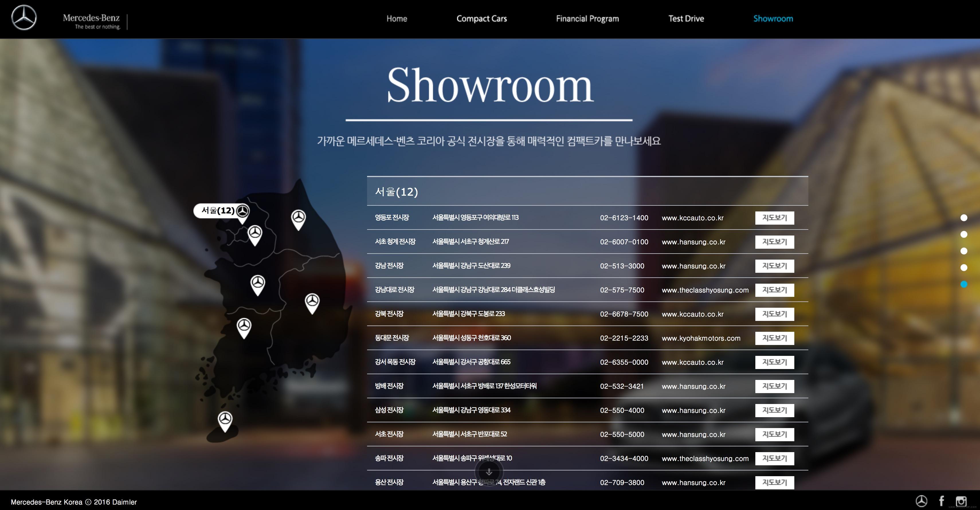
Task: Click phone number 02-513-3000
Action: 622,266
